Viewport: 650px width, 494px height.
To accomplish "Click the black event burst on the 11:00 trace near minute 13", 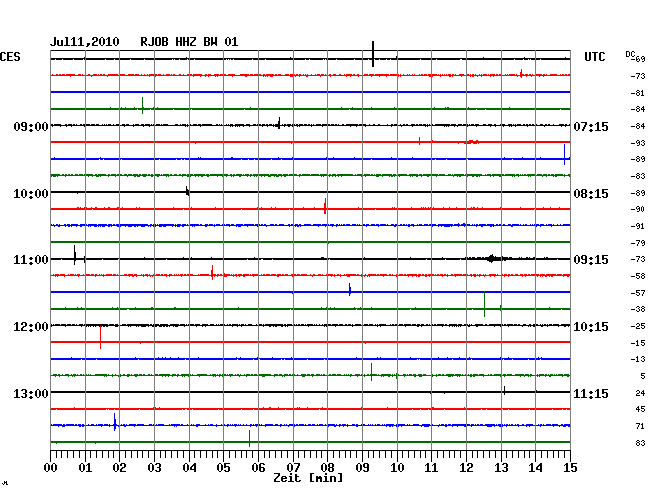I will [492, 259].
